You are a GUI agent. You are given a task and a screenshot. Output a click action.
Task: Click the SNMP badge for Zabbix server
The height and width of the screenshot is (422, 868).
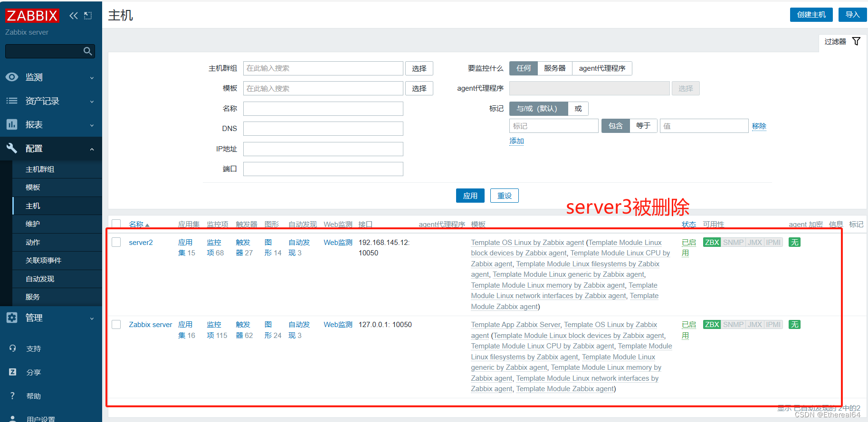click(x=733, y=325)
